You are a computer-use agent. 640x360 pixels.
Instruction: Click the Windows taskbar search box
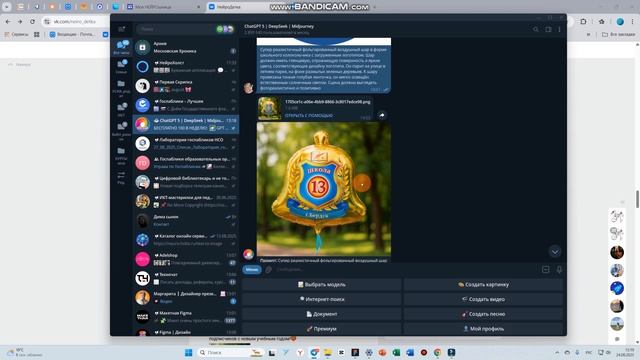[231, 353]
